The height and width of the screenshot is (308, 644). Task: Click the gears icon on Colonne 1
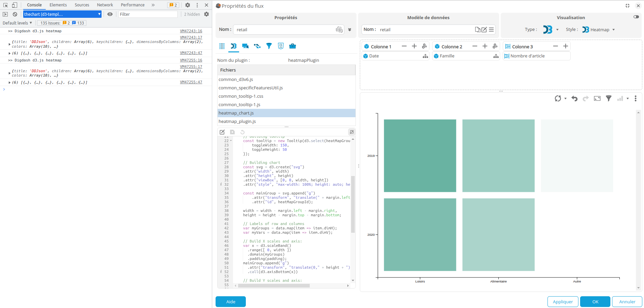(424, 46)
